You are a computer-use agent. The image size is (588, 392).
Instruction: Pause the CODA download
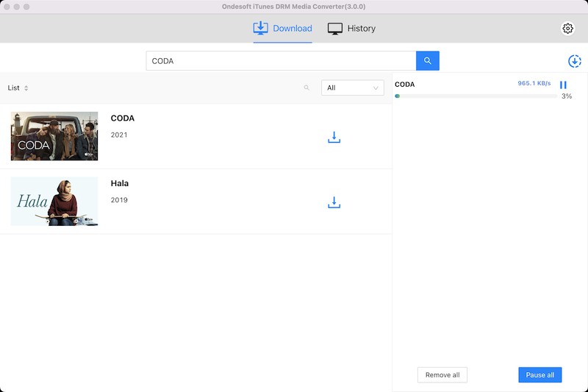pyautogui.click(x=563, y=85)
